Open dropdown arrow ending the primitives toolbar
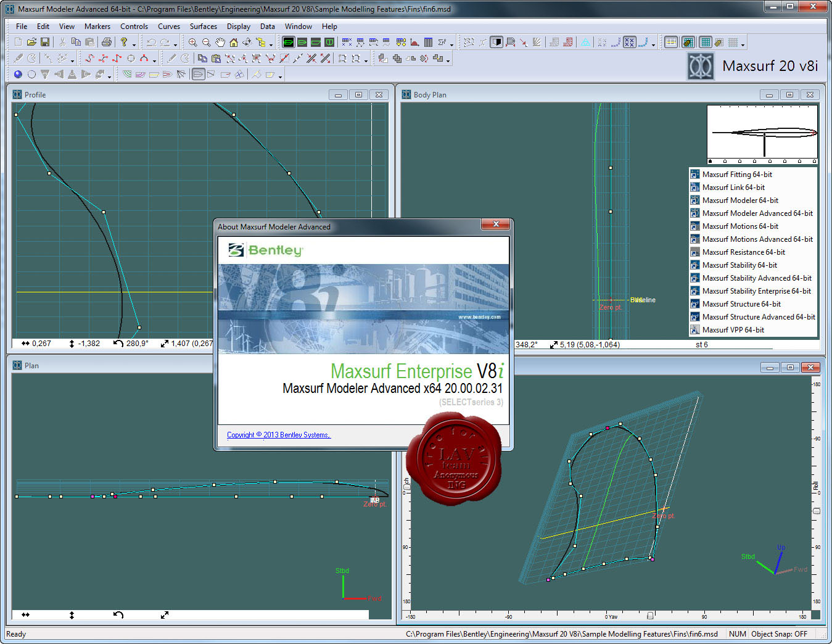Viewport: 832px width, 644px height. tap(109, 77)
